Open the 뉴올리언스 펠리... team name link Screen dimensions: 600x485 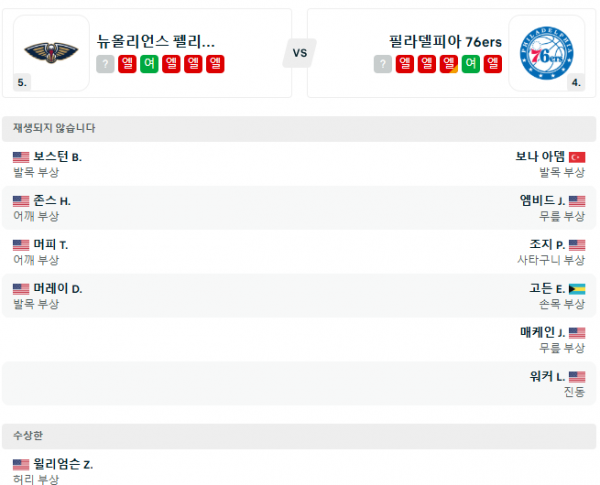coord(155,41)
